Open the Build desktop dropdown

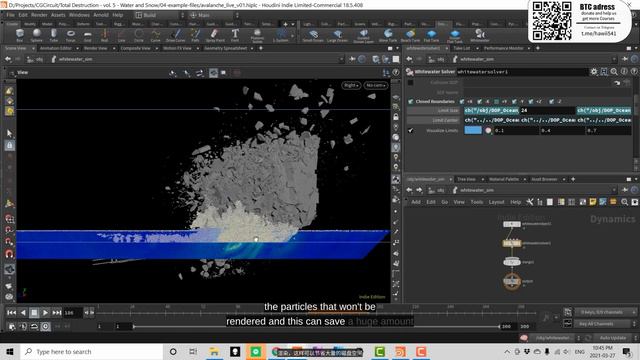click(160, 15)
